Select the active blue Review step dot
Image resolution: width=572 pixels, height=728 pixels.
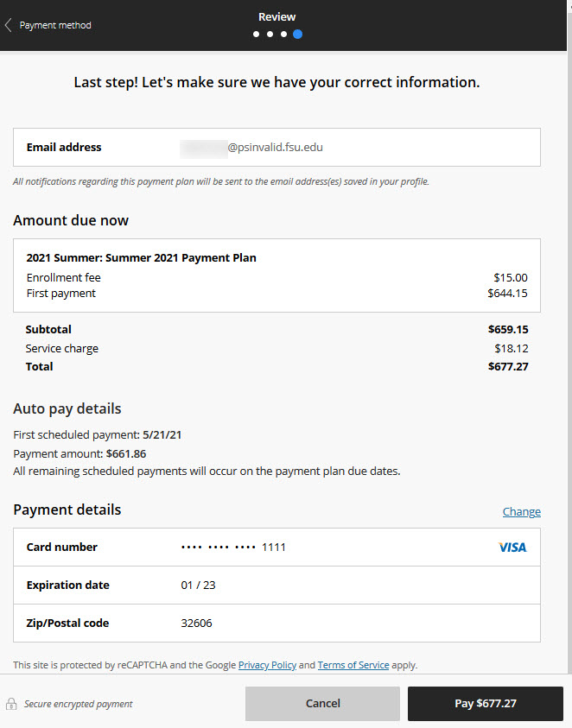coord(297,34)
